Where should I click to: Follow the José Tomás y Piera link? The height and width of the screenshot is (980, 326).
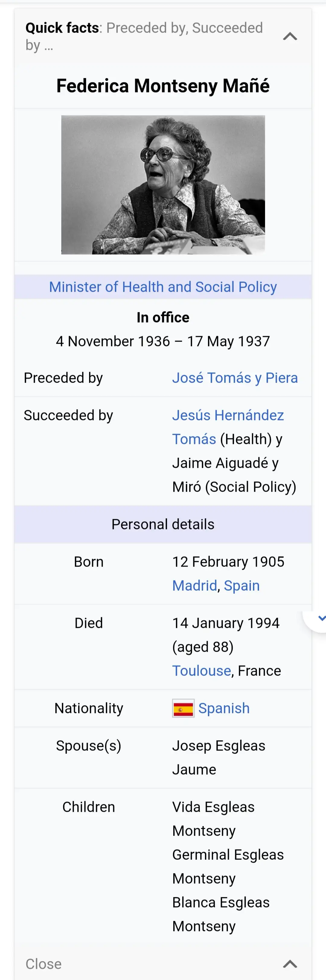(235, 378)
